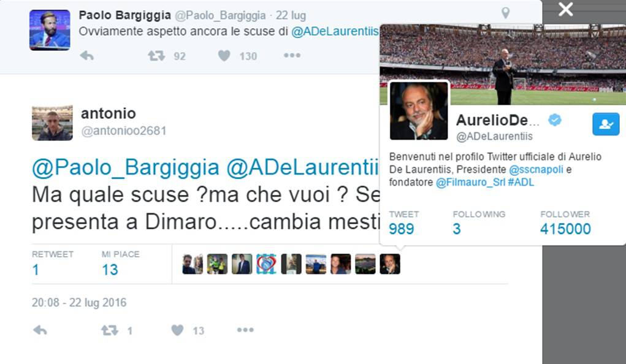Reply to Paolo Bargiggia's tweet
The width and height of the screenshot is (626, 364).
pos(86,56)
